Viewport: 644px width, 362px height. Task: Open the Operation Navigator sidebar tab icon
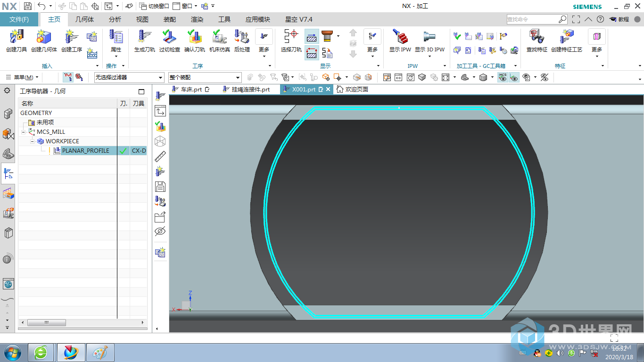coord(8,173)
